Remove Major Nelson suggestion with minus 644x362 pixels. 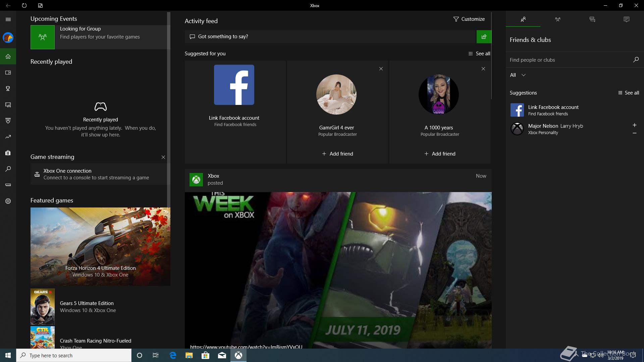[634, 133]
